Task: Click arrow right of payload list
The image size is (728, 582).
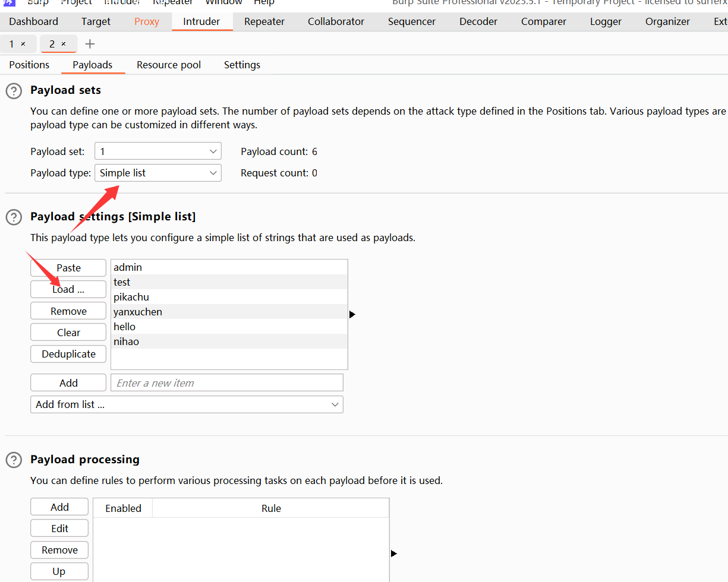Action: [x=352, y=314]
